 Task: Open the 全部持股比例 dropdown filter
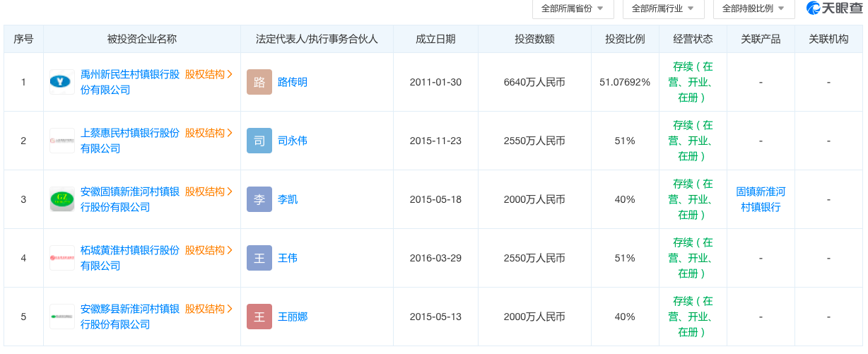coord(753,8)
